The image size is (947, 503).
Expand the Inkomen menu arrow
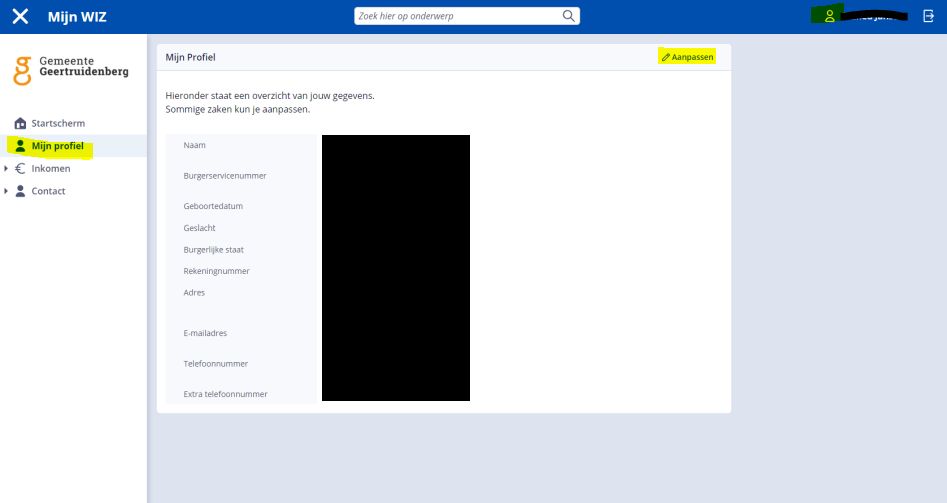pyautogui.click(x=6, y=168)
